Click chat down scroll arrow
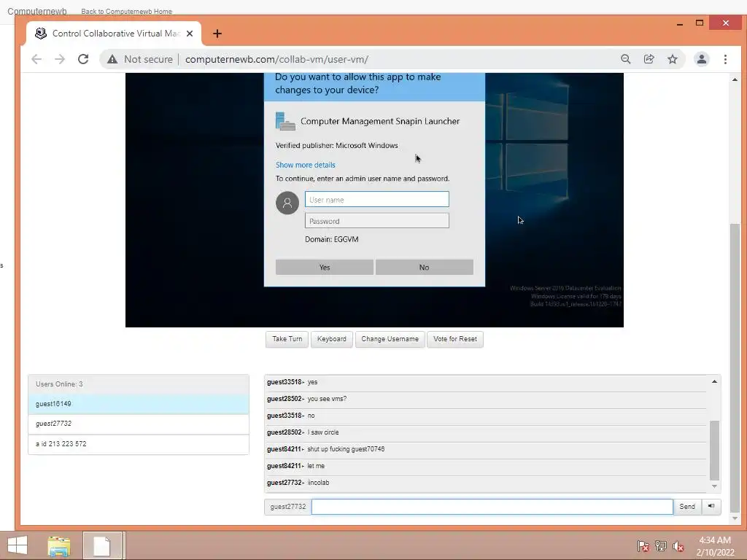 pyautogui.click(x=714, y=486)
